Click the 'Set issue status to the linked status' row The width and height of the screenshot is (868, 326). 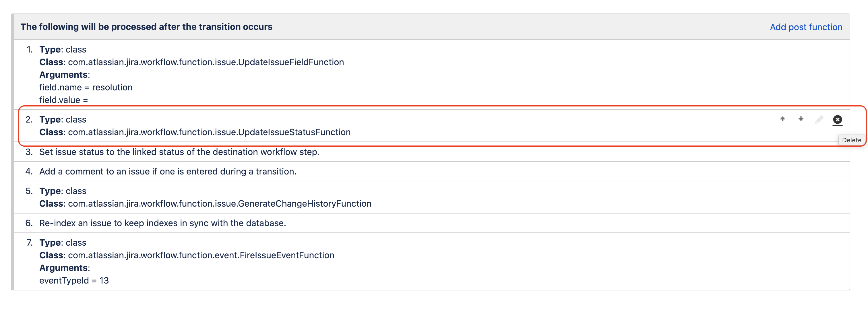coord(179,152)
